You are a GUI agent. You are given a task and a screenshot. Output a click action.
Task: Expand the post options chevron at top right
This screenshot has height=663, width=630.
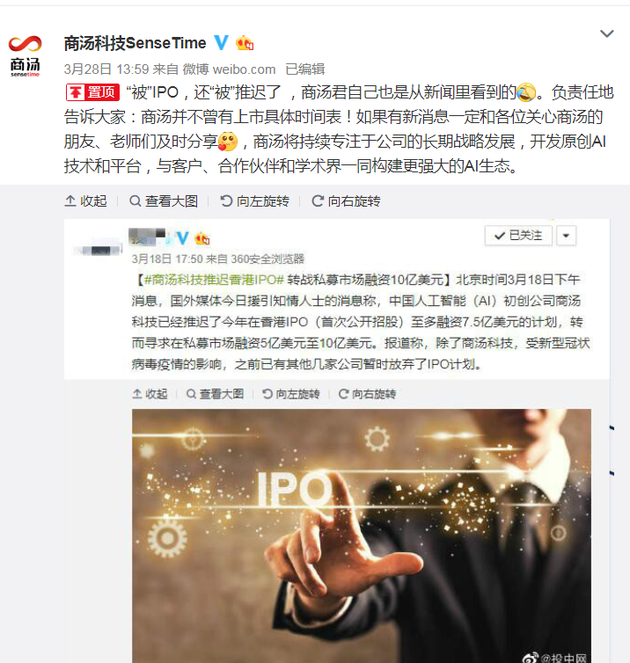(607, 33)
